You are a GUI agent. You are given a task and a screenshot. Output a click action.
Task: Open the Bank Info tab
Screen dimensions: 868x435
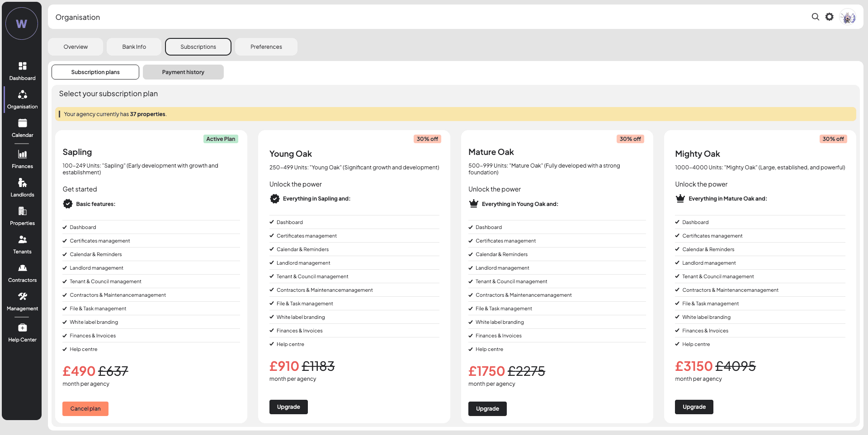pyautogui.click(x=134, y=47)
